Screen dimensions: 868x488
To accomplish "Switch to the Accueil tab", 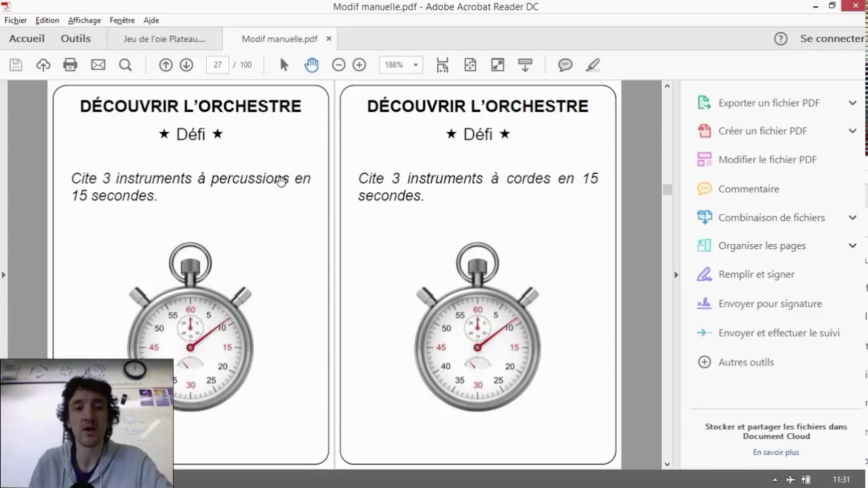I will (27, 39).
